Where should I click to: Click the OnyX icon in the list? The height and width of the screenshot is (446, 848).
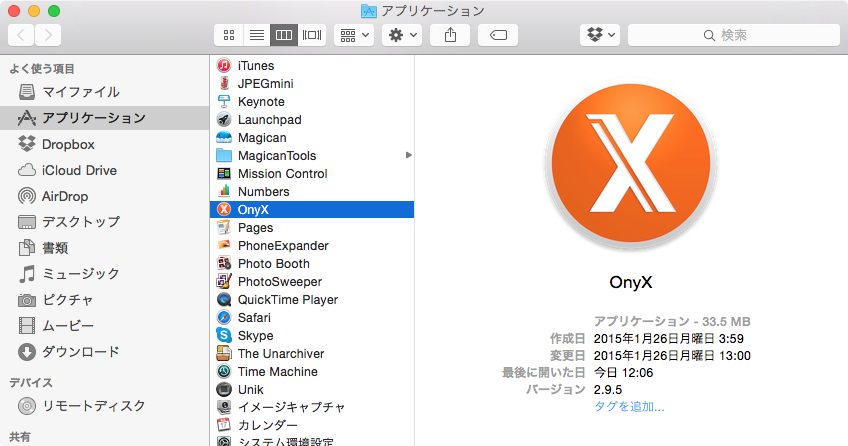[224, 210]
